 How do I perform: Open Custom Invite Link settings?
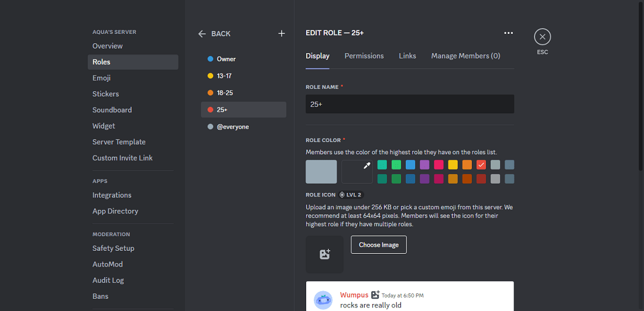133,158
